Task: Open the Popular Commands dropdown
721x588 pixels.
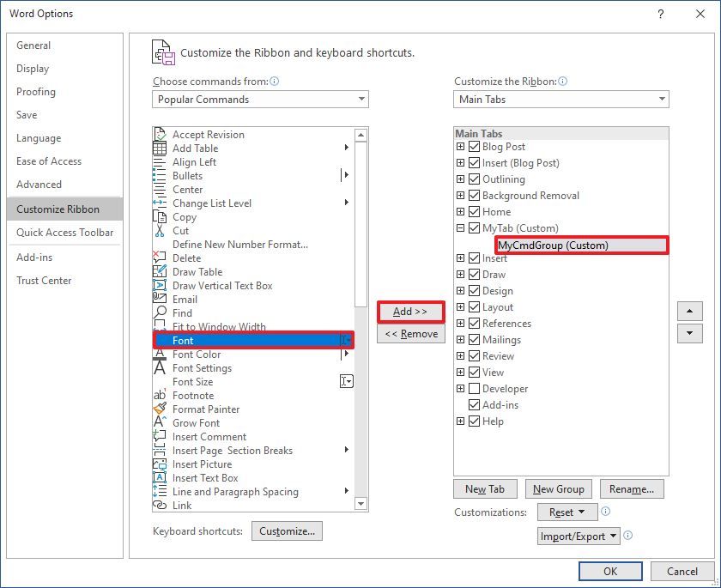Action: pos(260,99)
